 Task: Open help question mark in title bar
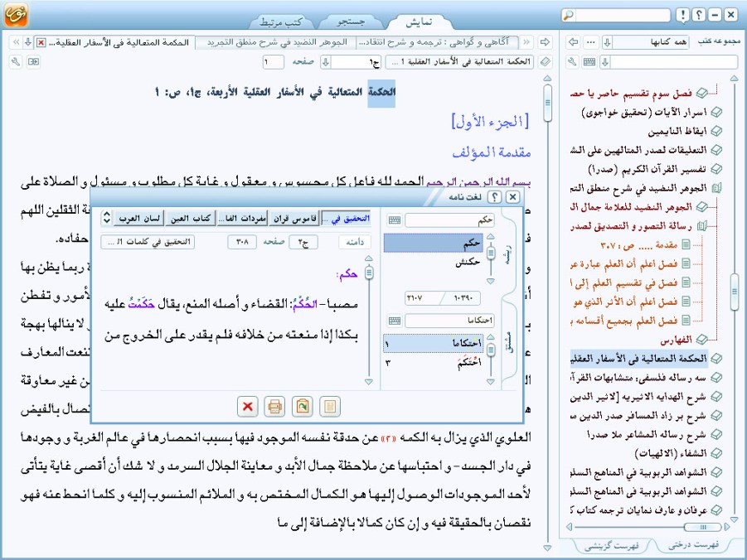699,15
